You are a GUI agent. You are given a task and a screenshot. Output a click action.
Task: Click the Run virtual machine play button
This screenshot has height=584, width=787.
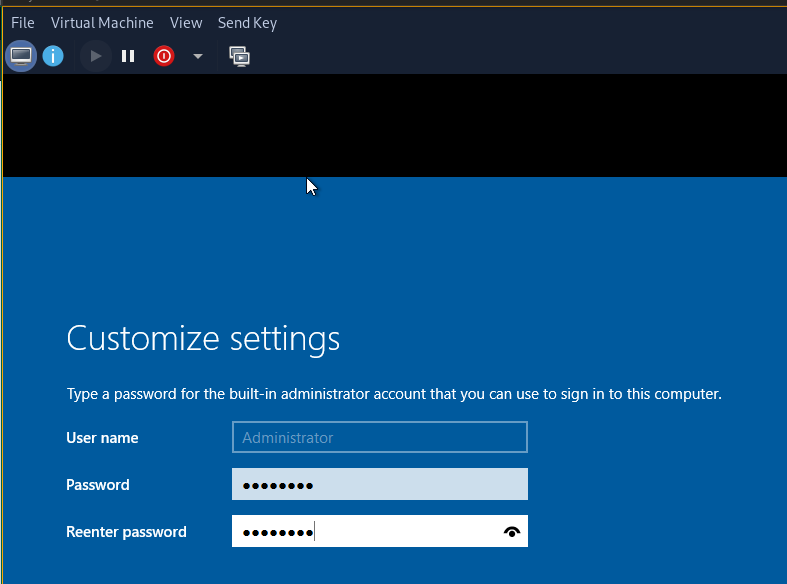coord(95,56)
